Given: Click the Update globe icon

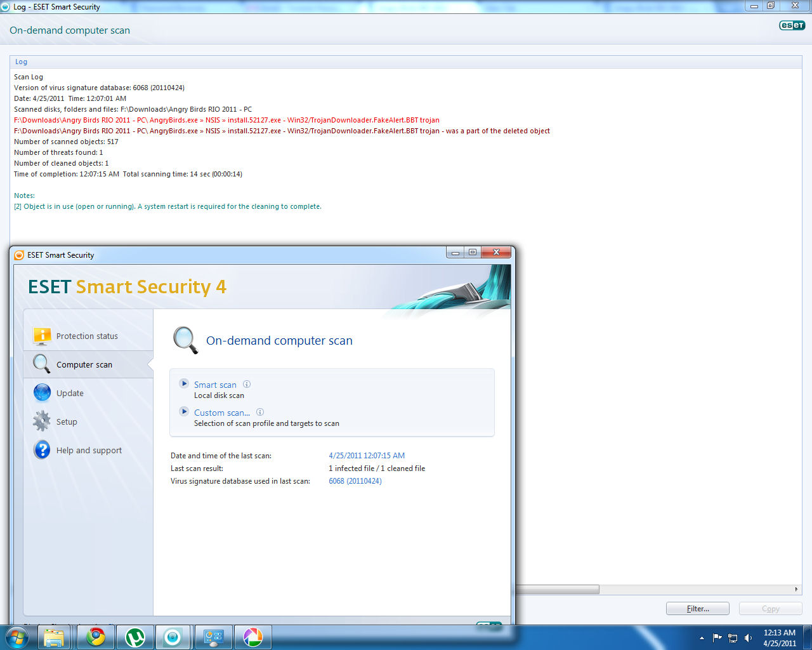Looking at the screenshot, I should click(42, 393).
